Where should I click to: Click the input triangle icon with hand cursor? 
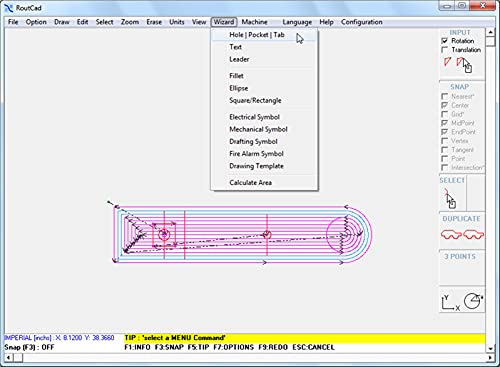click(464, 64)
